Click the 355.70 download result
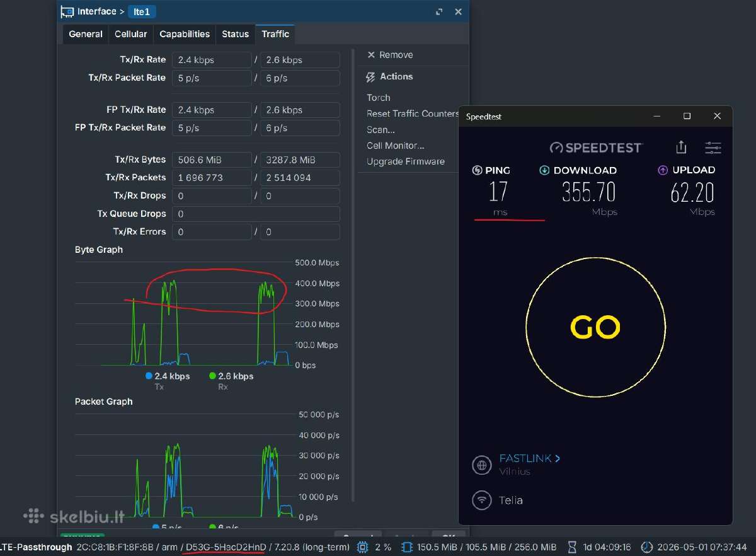Screen dimensions: 756x556 [588, 192]
